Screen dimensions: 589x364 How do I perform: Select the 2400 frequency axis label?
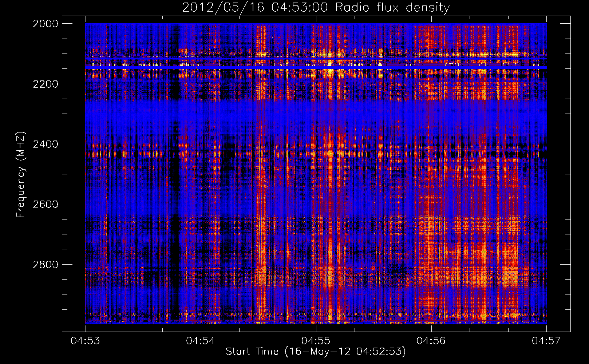tap(46, 144)
